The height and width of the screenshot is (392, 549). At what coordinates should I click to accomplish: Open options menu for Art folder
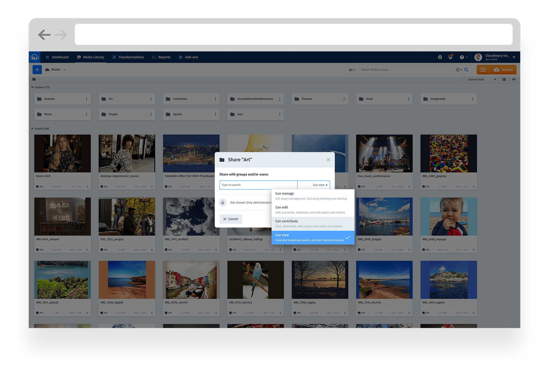[x=151, y=99]
